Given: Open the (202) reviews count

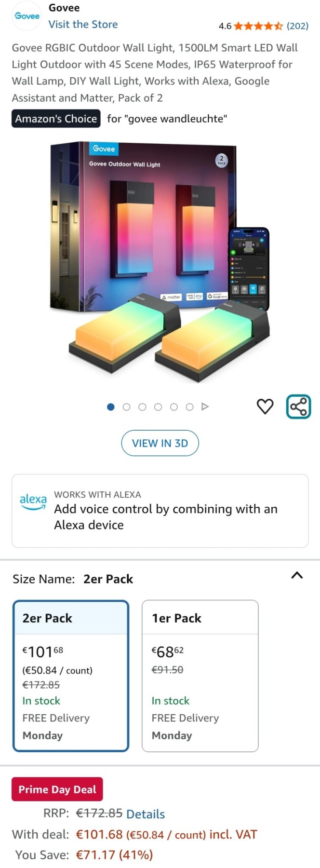Looking at the screenshot, I should point(297,26).
